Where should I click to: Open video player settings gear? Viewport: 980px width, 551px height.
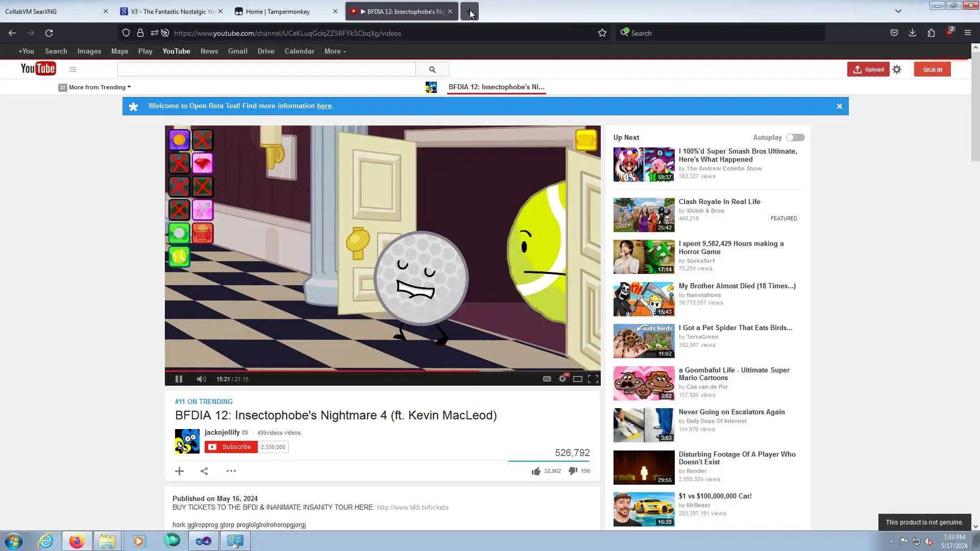562,379
